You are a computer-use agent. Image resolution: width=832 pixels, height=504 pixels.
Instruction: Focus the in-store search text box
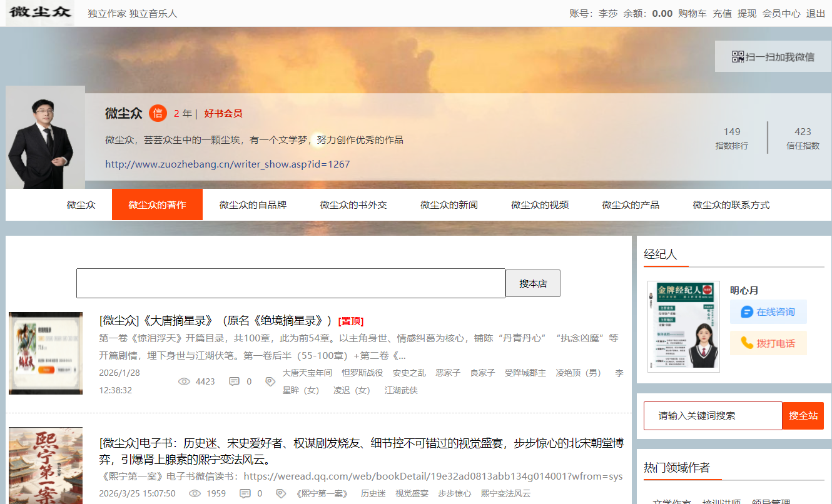pos(290,283)
